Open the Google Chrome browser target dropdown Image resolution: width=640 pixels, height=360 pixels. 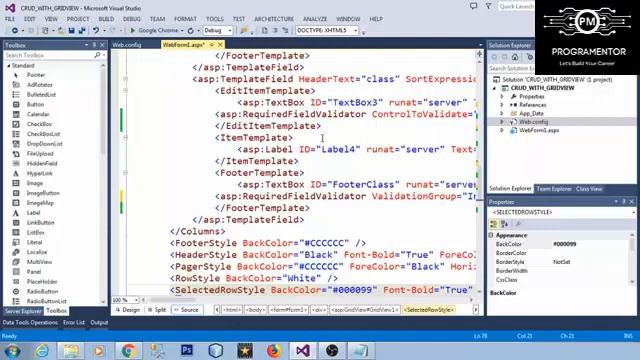[182, 31]
